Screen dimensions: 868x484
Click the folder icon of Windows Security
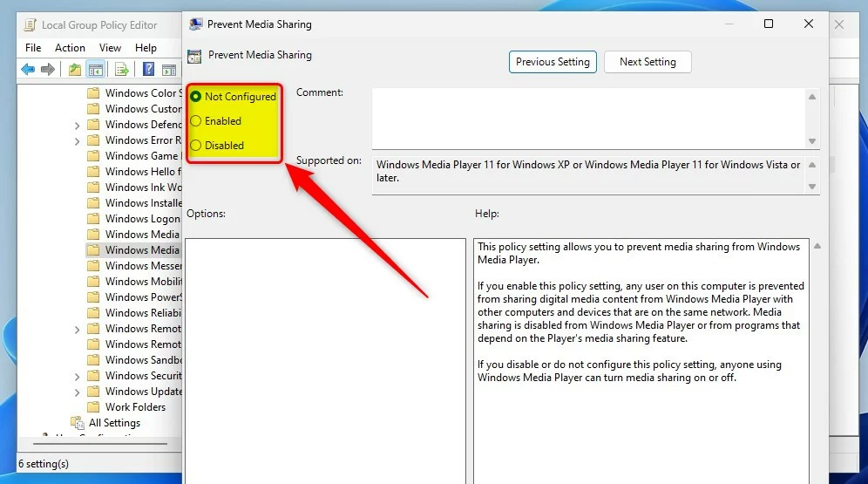(x=93, y=376)
